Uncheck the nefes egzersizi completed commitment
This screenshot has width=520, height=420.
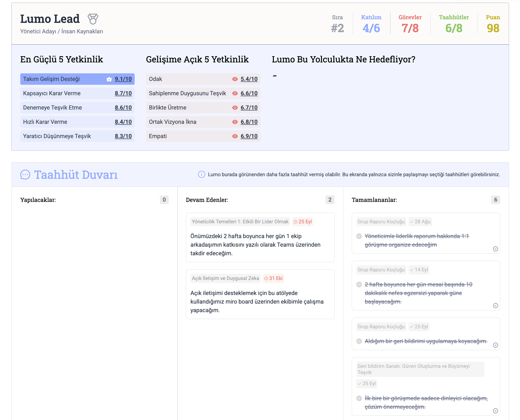359,285
